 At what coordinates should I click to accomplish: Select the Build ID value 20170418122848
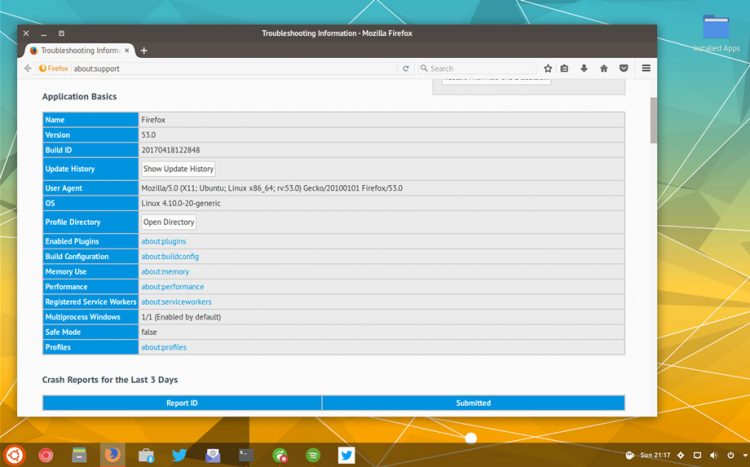tap(171, 150)
